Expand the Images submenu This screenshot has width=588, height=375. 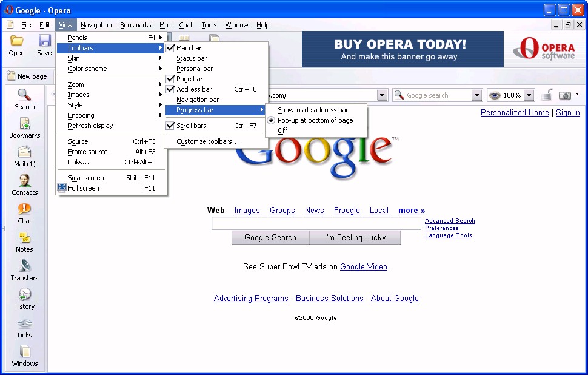[x=110, y=95]
